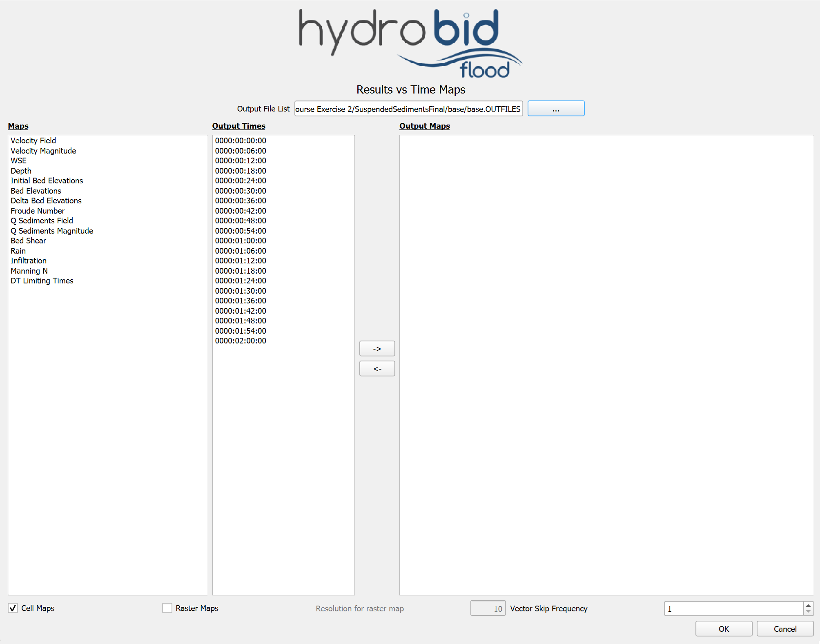The image size is (820, 644).
Task: Click the Resolution for raster map field
Action: (488, 608)
